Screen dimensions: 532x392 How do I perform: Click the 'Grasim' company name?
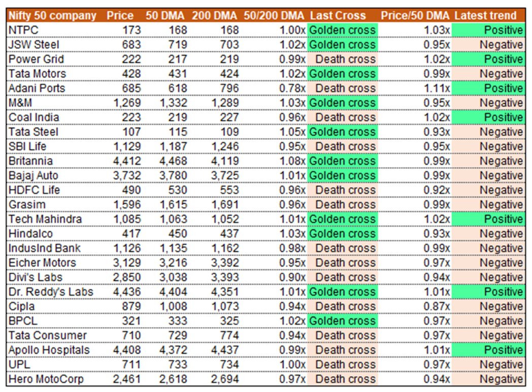(x=27, y=205)
